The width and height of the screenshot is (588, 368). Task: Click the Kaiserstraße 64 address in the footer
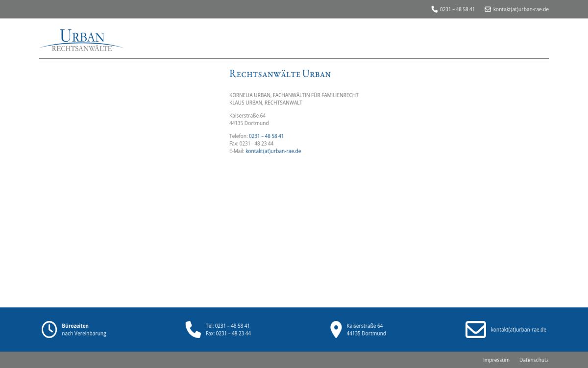tap(364, 325)
